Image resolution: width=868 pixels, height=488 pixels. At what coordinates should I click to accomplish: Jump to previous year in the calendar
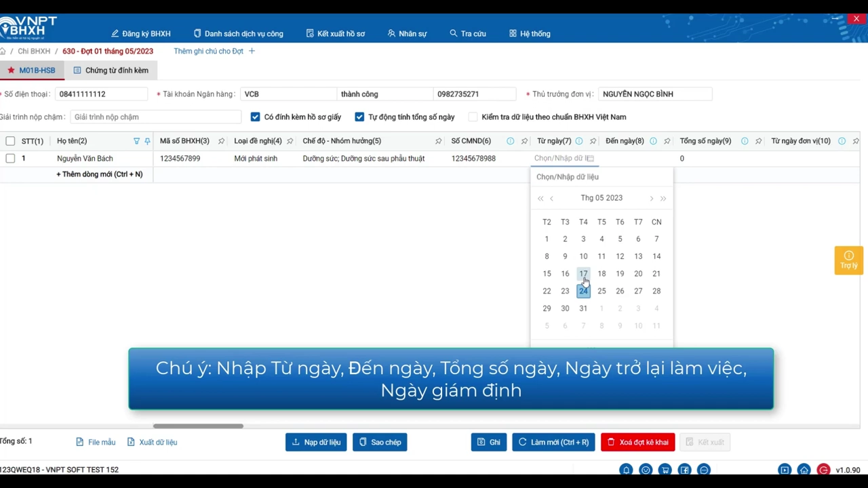point(540,199)
